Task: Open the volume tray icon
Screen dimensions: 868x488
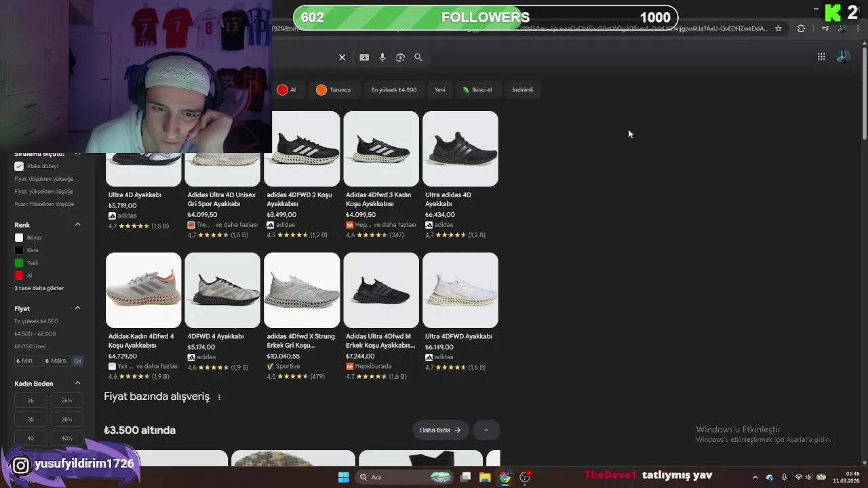Action: point(809,477)
